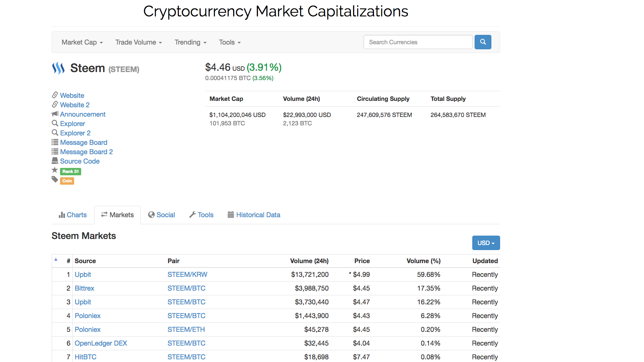Sort table by Source column header
Image resolution: width=644 pixels, height=362 pixels.
click(85, 261)
